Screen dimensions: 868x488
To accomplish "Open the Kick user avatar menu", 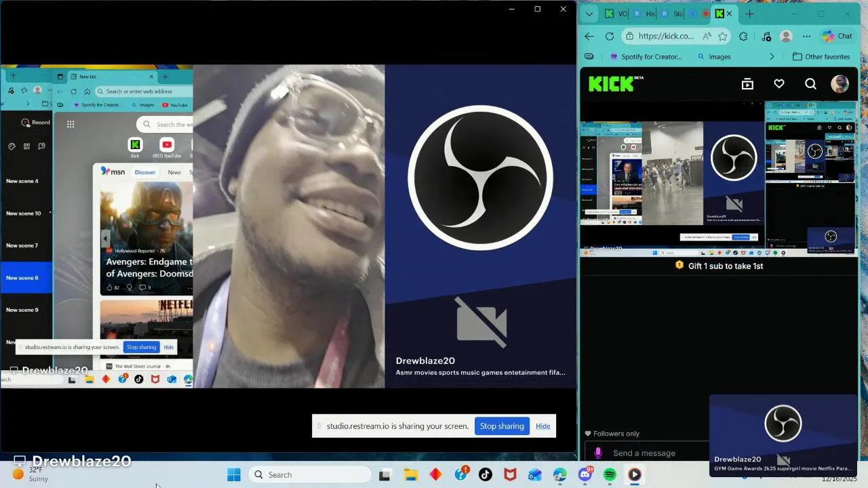I will point(840,84).
